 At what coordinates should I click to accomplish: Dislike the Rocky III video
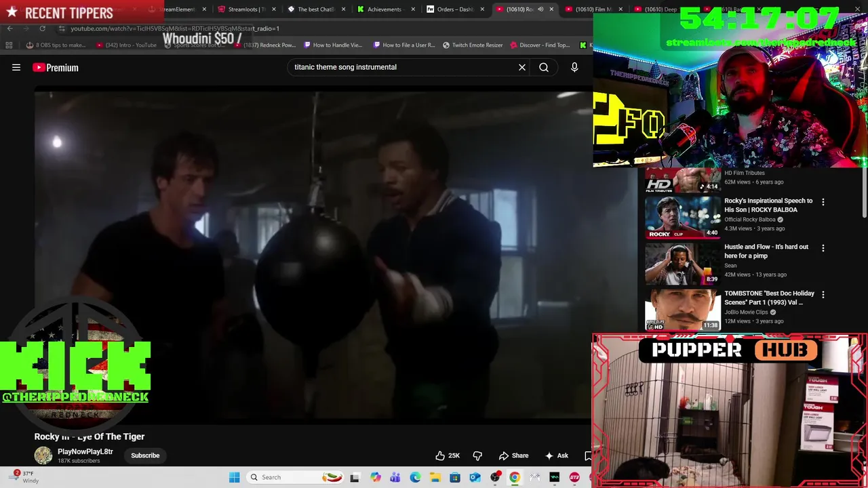point(477,455)
